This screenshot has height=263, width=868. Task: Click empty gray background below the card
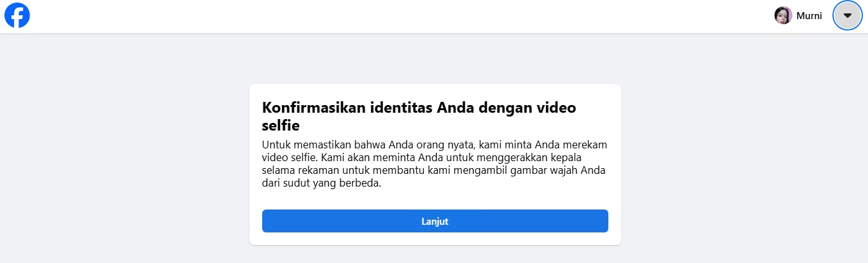435,255
